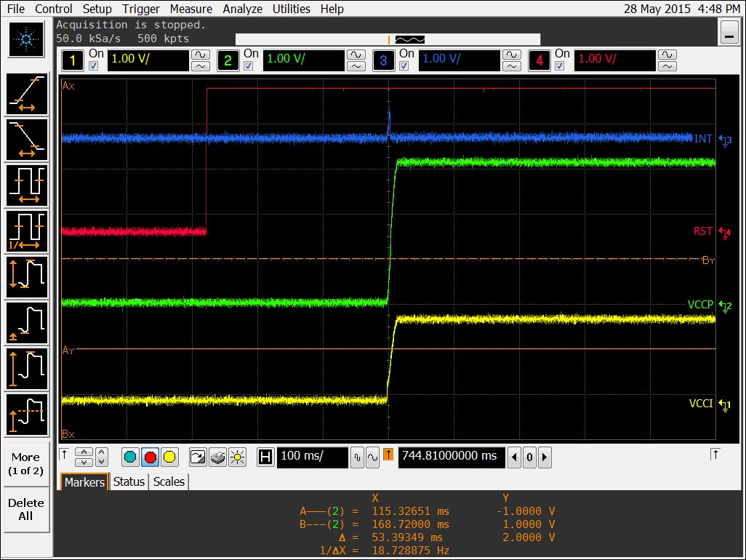This screenshot has height=560, width=746.
Task: Increase channel 4 vertical scale with large-wave button
Action: (667, 55)
